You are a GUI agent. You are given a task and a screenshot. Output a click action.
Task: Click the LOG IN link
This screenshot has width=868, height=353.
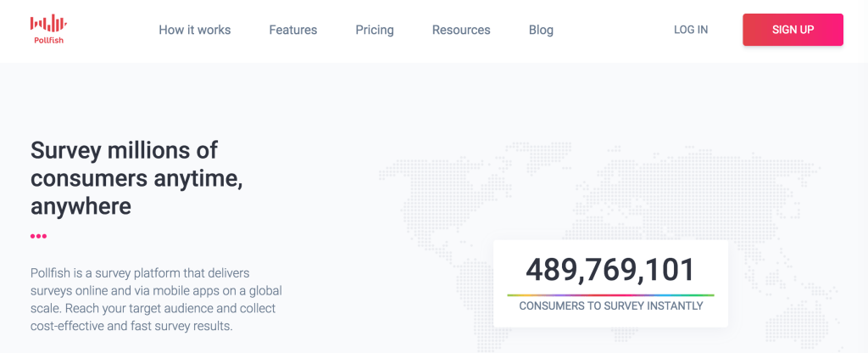(x=691, y=30)
